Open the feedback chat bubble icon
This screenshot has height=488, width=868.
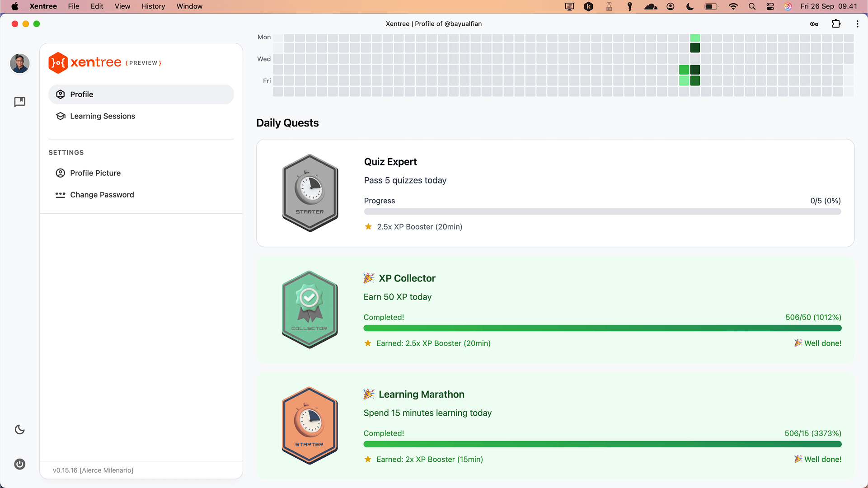point(19,102)
